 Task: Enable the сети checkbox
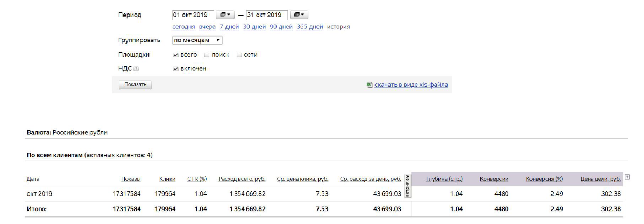click(239, 55)
